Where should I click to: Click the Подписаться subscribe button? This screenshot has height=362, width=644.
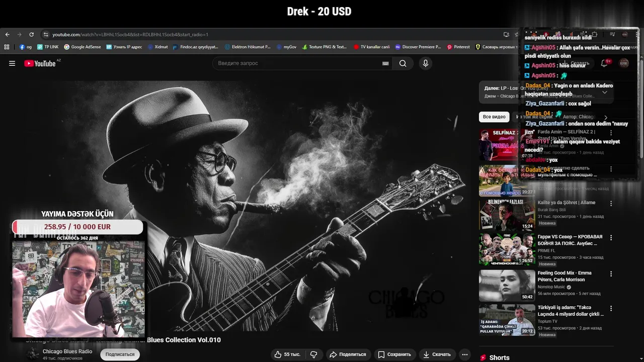[x=120, y=354]
